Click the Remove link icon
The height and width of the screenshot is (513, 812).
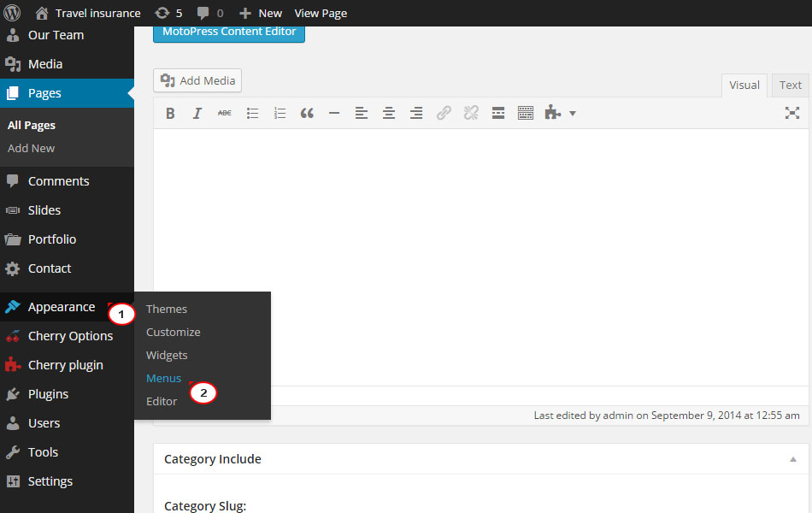tap(471, 113)
